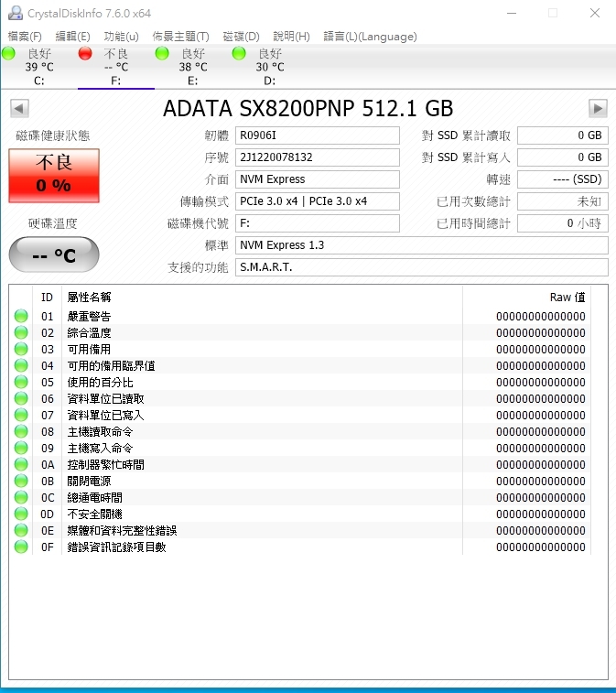Open the 檔案(F) menu
The width and height of the screenshot is (616, 693).
click(25, 37)
